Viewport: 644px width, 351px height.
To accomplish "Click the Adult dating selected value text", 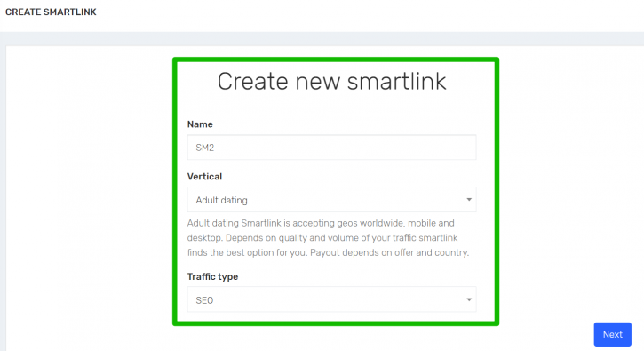I will tap(222, 200).
